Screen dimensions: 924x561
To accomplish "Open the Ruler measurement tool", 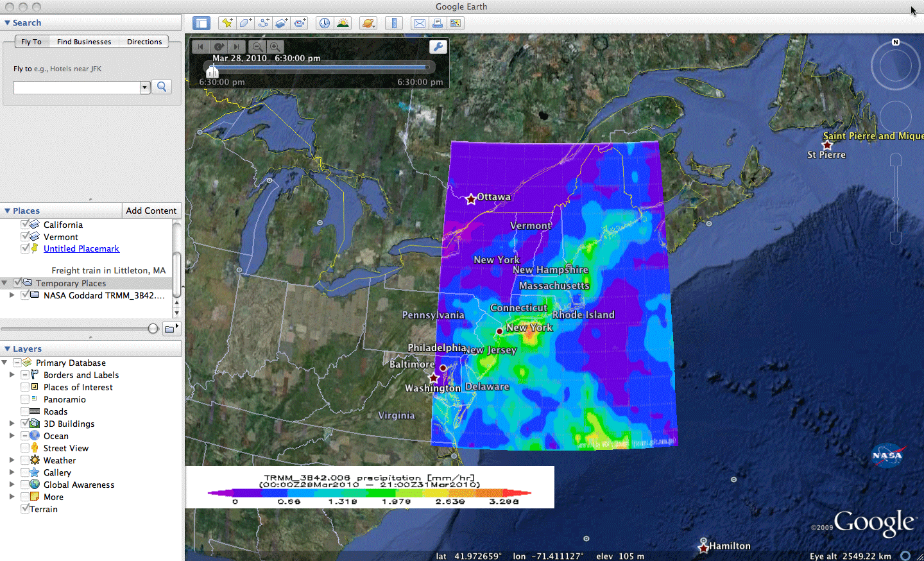I will (394, 22).
